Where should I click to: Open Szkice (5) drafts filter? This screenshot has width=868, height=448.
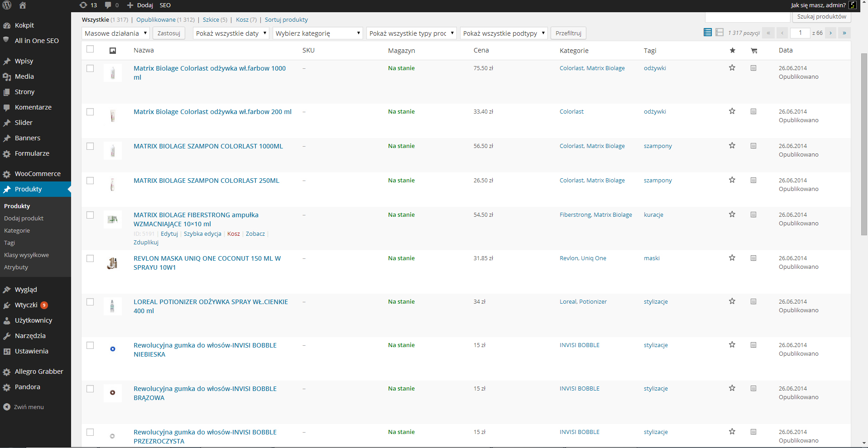pos(215,19)
